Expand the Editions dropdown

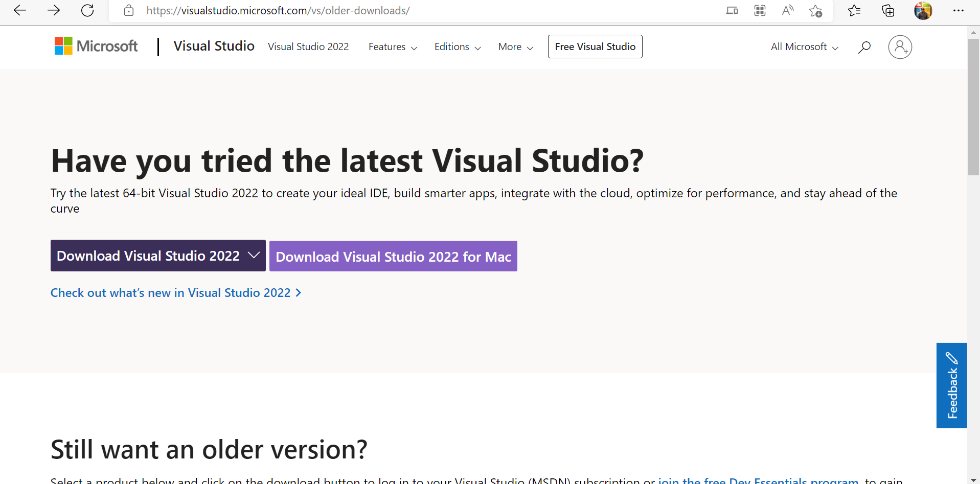click(x=457, y=47)
